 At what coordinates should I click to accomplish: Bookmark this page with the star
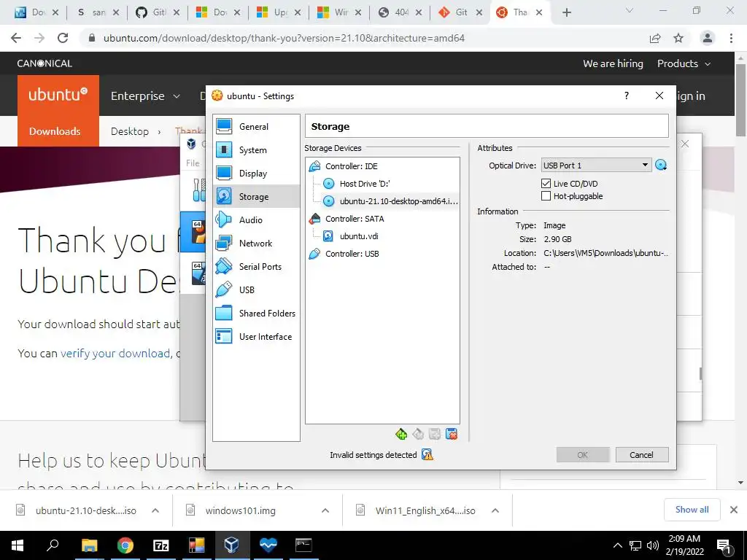678,38
